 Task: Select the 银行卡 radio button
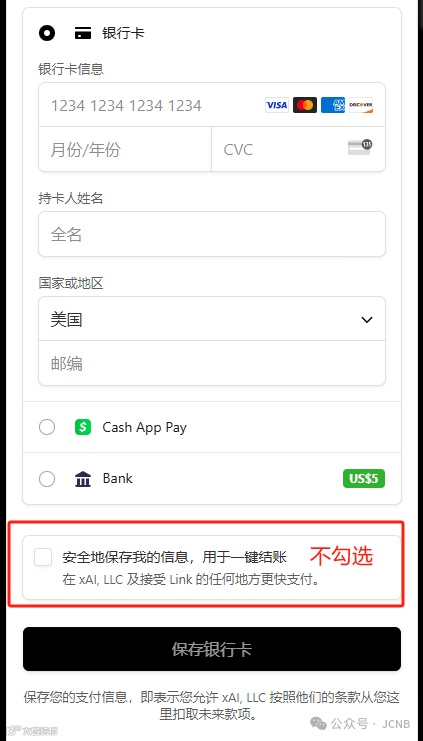(47, 34)
